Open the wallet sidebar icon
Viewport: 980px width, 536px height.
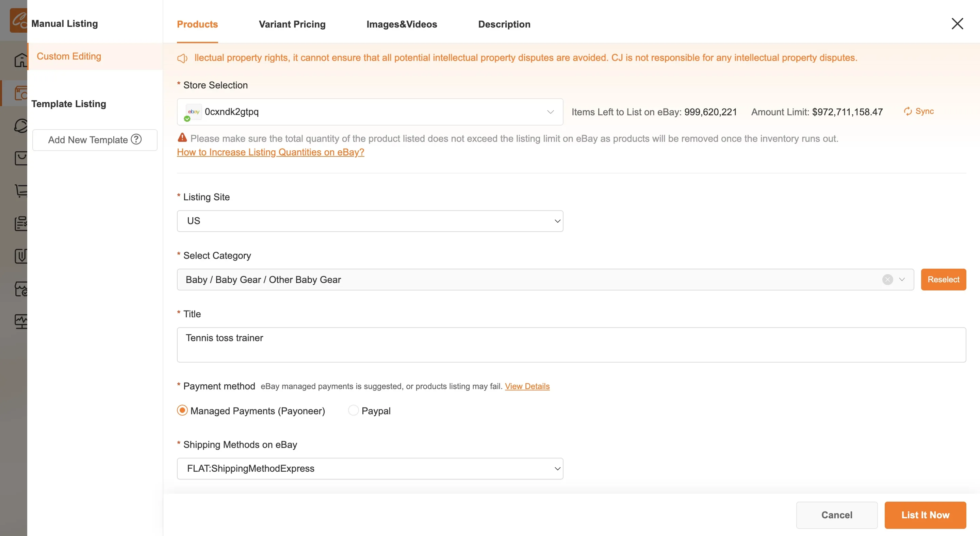(21, 256)
